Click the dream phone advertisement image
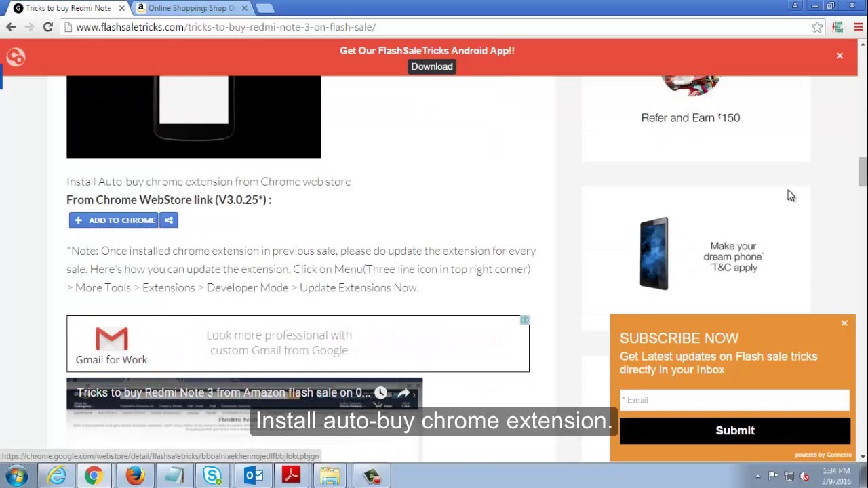The image size is (868, 488). [654, 253]
